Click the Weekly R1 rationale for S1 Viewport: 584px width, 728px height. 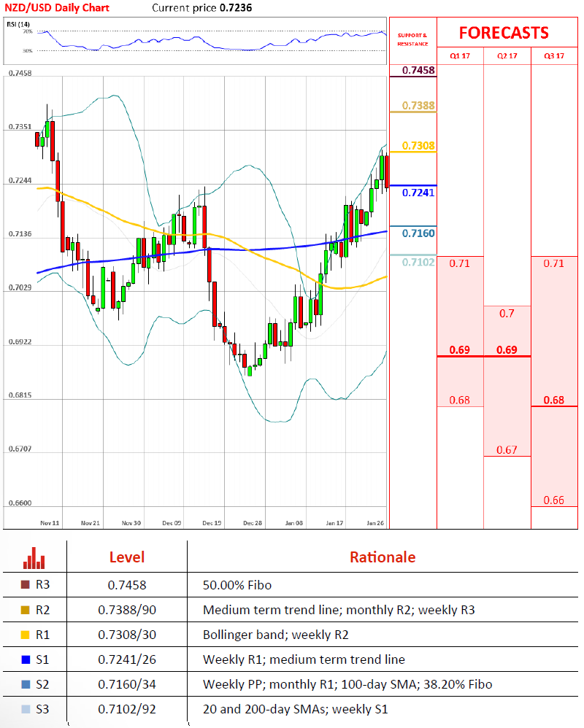(x=304, y=659)
